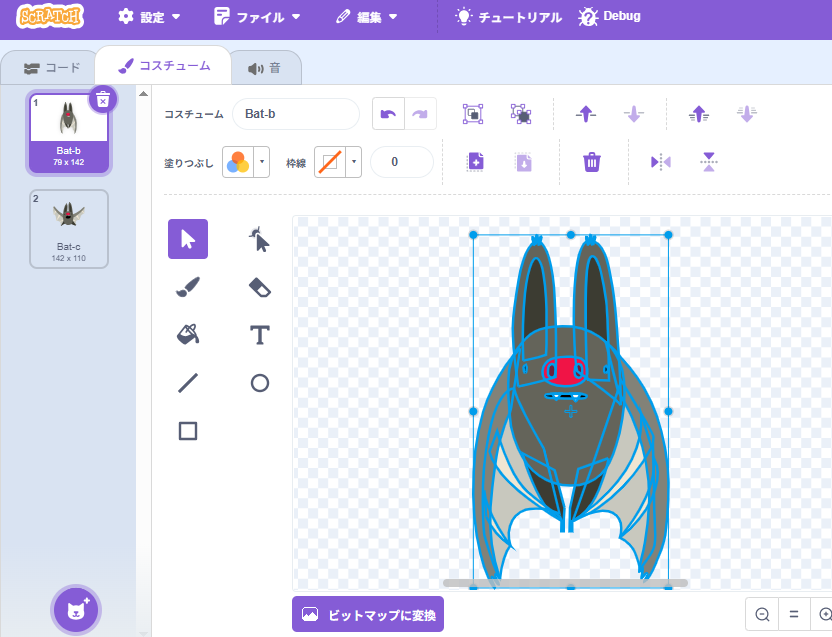832x637 pixels.
Task: Click the Copy icon
Action: click(x=475, y=162)
